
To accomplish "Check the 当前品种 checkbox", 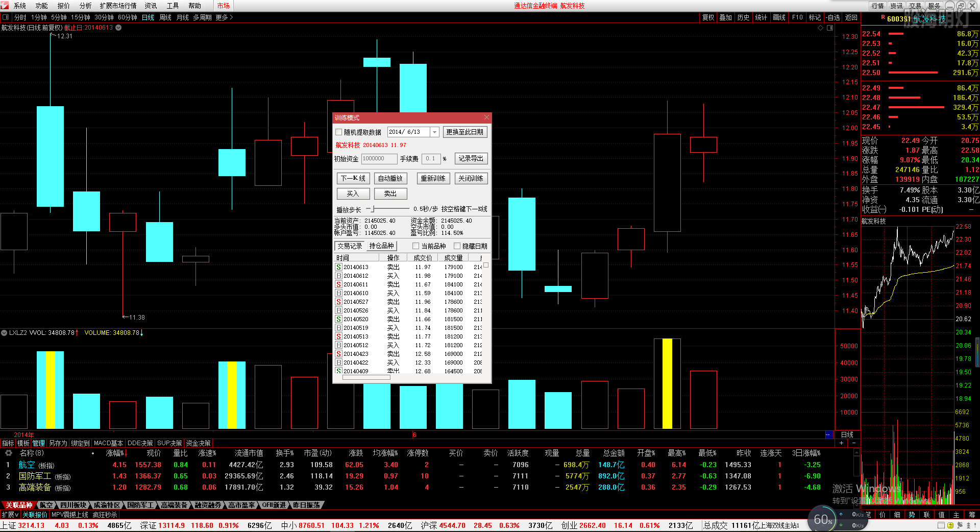I will [416, 246].
